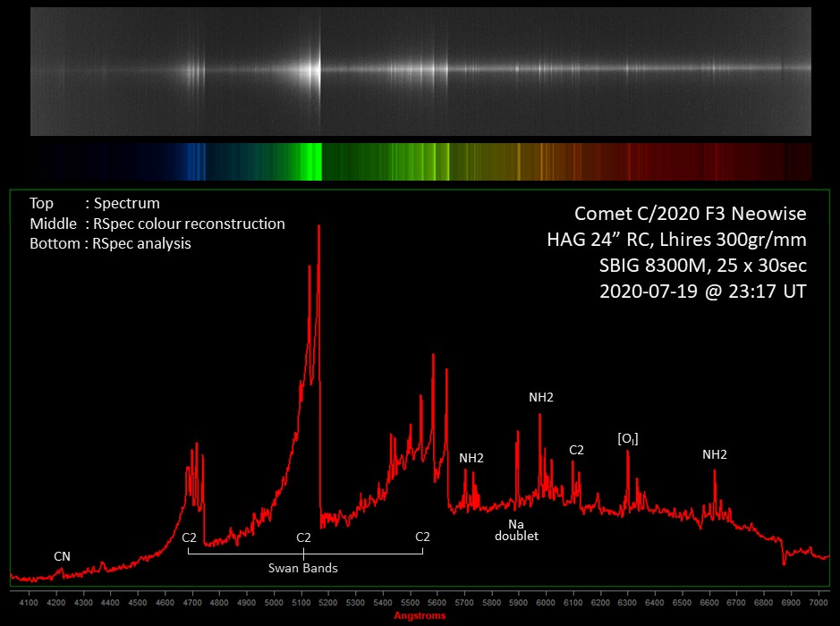
Task: Pick the blue band in colour strip
Action: [194, 162]
